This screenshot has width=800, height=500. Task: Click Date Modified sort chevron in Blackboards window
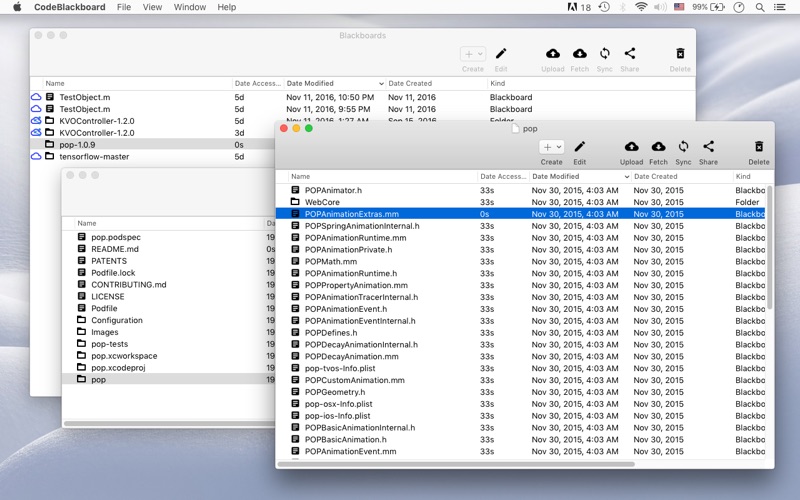[x=381, y=84]
